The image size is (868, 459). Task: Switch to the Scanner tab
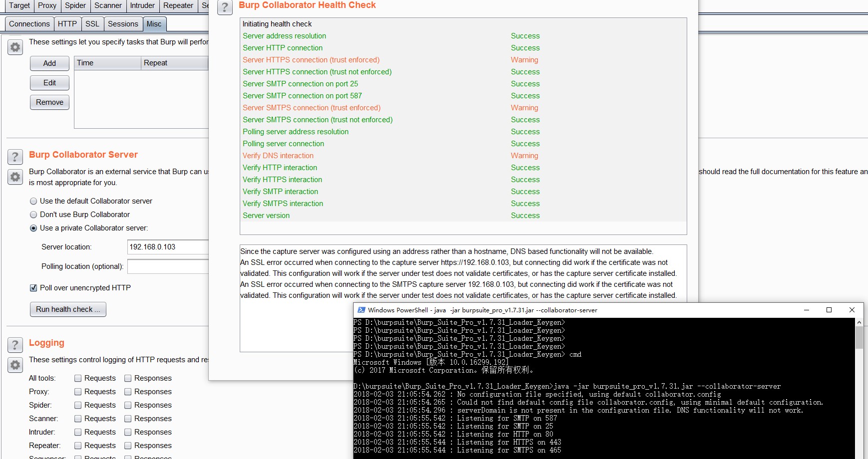tap(108, 5)
